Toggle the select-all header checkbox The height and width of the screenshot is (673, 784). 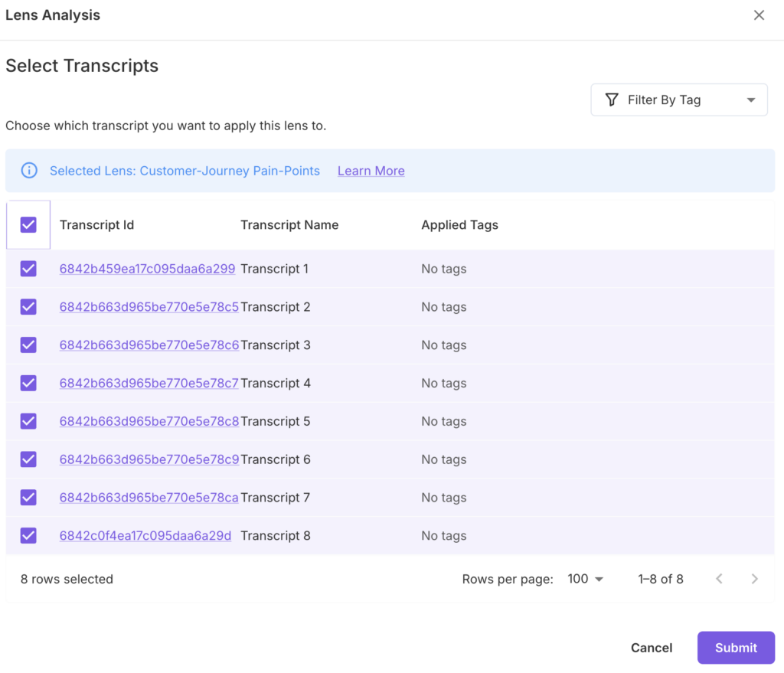click(x=28, y=224)
